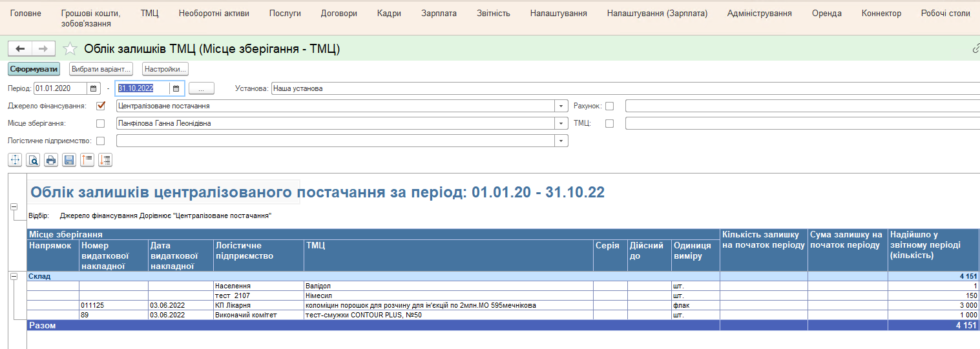Expand the Місце зберігання dropdown
980x349 pixels.
point(561,123)
